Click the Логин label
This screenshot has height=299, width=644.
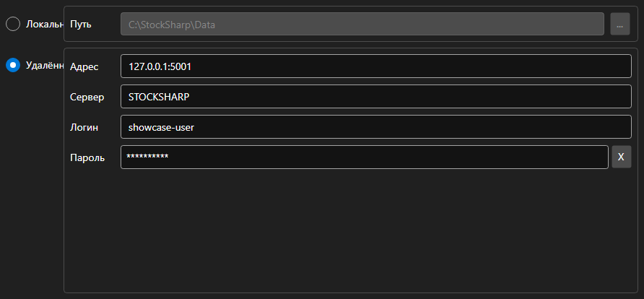pos(84,127)
